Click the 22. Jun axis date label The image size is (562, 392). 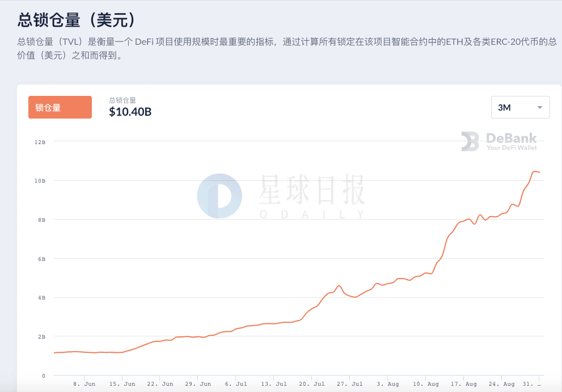[160, 383]
